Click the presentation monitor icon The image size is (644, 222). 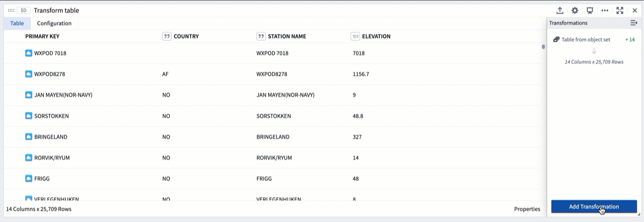[590, 10]
